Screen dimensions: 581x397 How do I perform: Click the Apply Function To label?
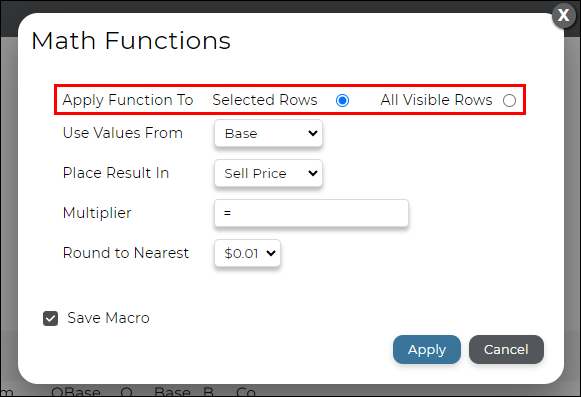(x=128, y=100)
